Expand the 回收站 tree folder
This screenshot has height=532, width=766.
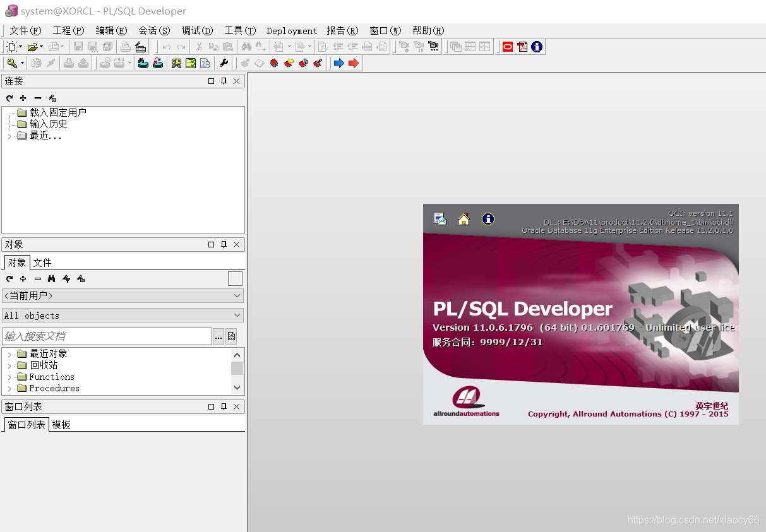coord(9,365)
